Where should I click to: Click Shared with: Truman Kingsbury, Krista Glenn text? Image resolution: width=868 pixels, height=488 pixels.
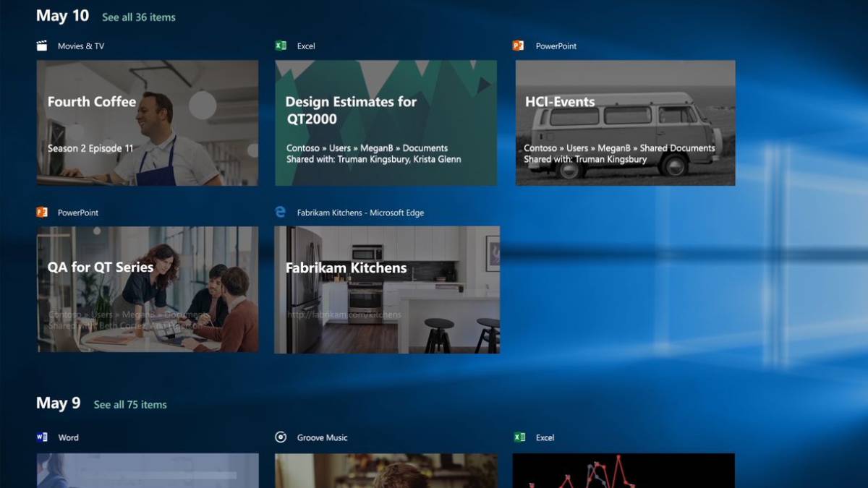[x=373, y=159]
